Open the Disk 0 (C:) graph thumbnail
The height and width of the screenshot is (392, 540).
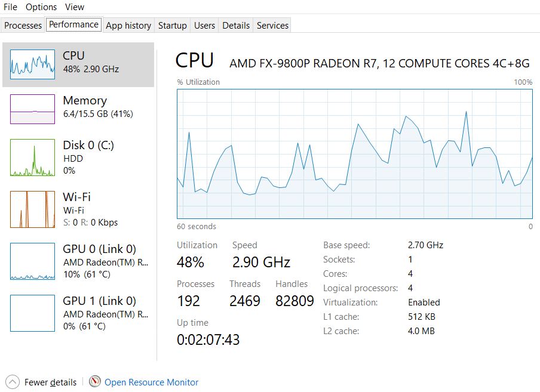(x=32, y=158)
